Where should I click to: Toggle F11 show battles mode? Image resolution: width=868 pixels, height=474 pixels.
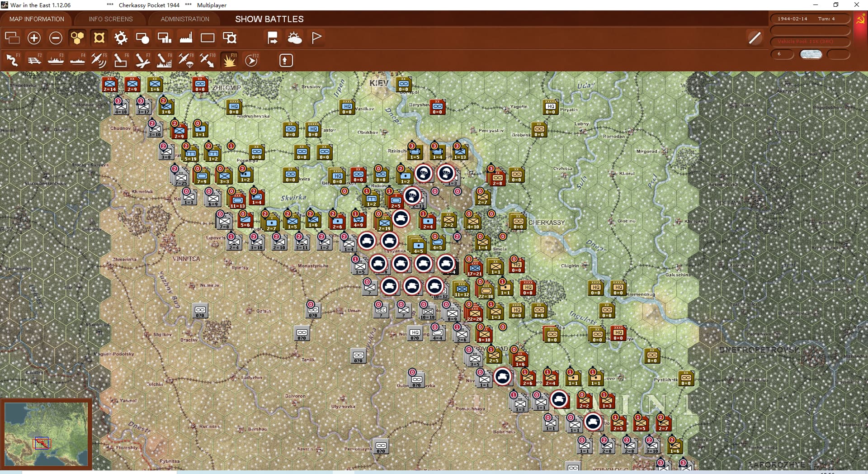point(229,60)
